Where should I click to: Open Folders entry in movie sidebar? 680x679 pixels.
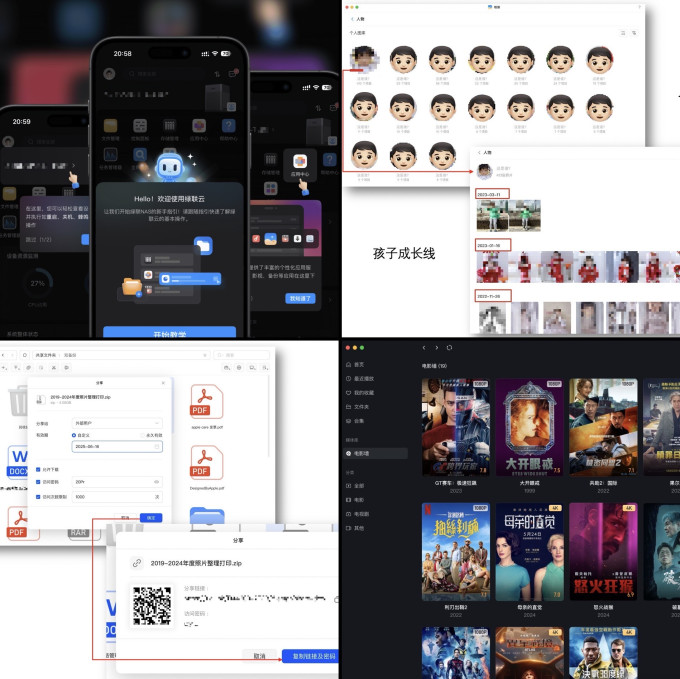coord(357,407)
